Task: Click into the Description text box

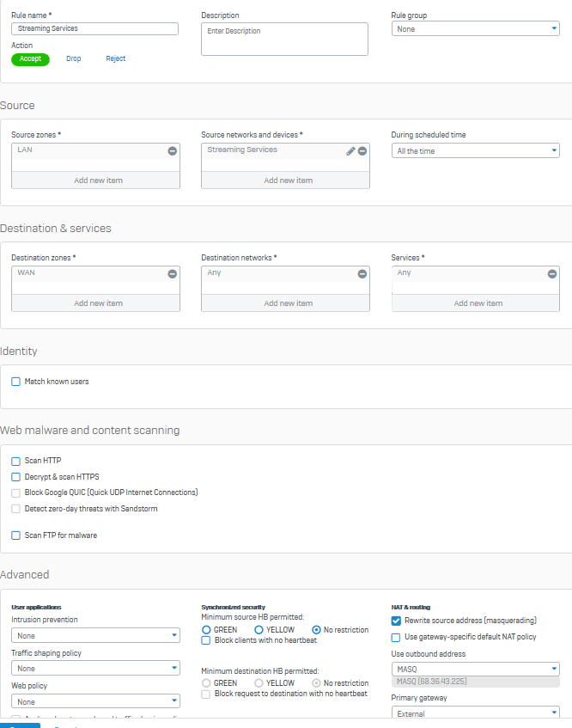Action: 284,40
